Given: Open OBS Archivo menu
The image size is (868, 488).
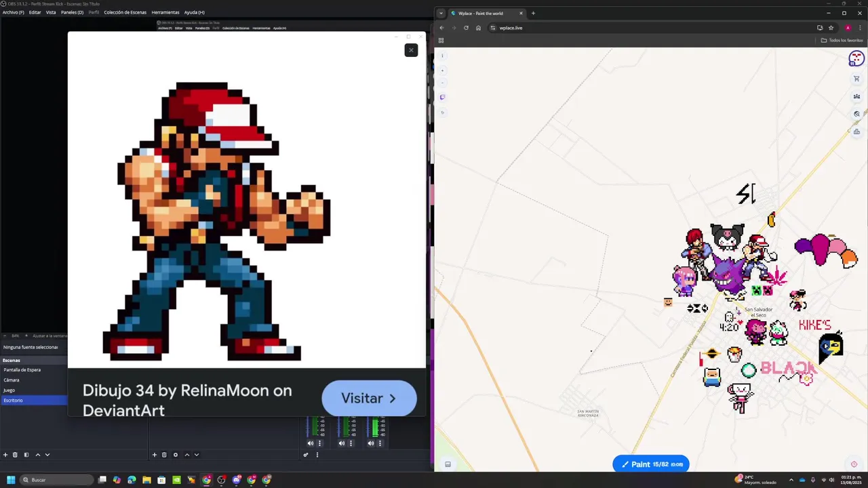Looking at the screenshot, I should pyautogui.click(x=13, y=12).
